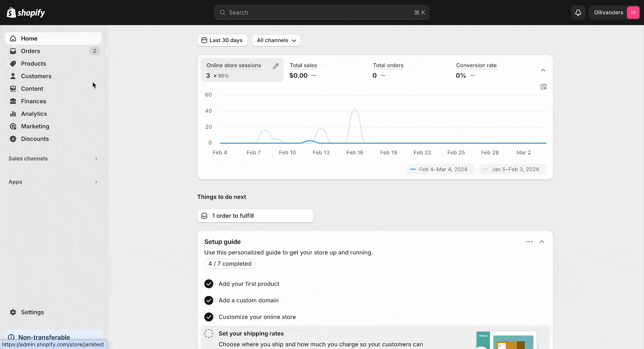Click the Settings gear icon
This screenshot has height=349, width=644.
click(x=13, y=312)
